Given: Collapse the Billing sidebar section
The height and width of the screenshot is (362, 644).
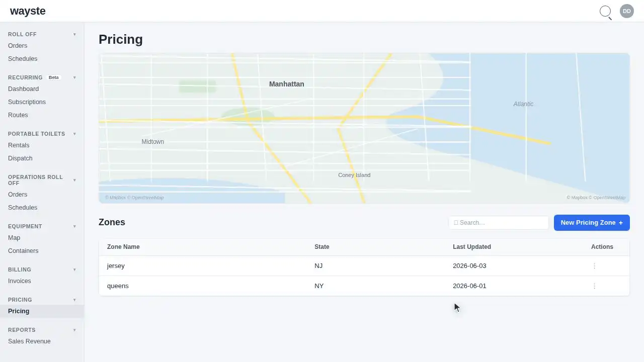Looking at the screenshot, I should pos(74,269).
